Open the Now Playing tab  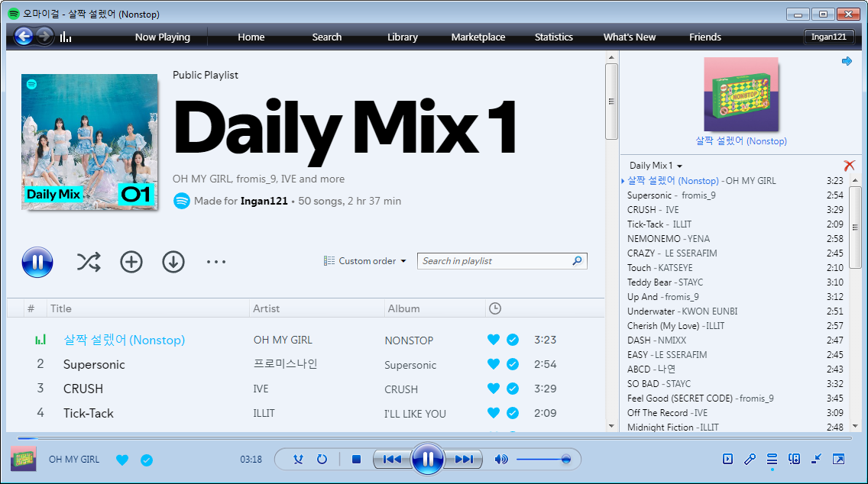pos(162,37)
